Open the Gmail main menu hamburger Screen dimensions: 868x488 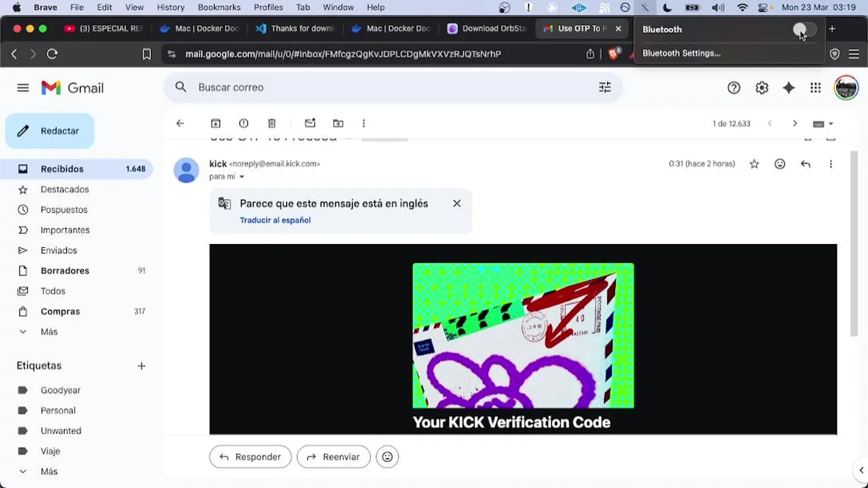click(23, 87)
